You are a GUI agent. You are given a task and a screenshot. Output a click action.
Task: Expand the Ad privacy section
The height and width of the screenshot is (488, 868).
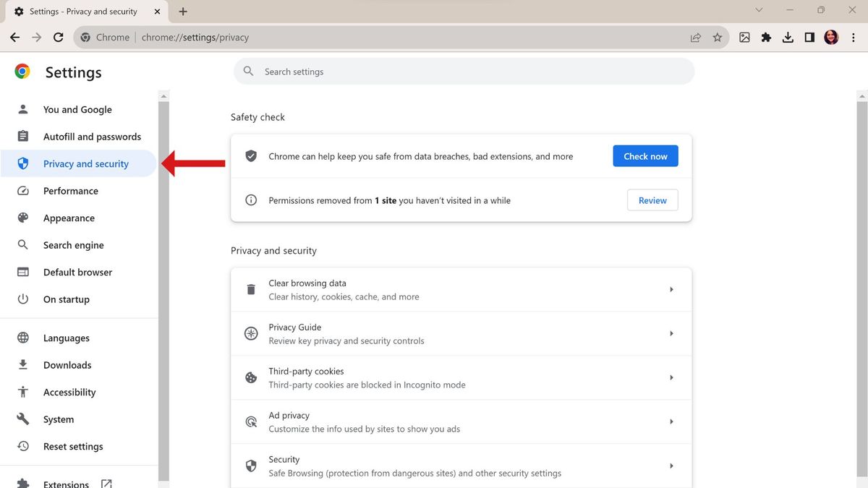[461, 421]
